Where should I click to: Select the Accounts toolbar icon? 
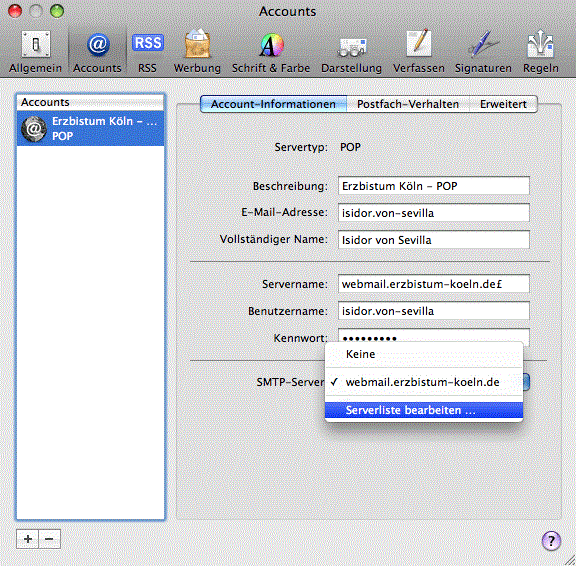point(97,52)
